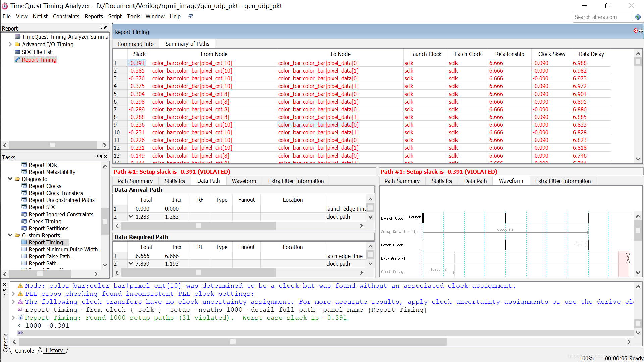Click the Report Clocks task icon
The width and height of the screenshot is (644, 362).
[24, 186]
